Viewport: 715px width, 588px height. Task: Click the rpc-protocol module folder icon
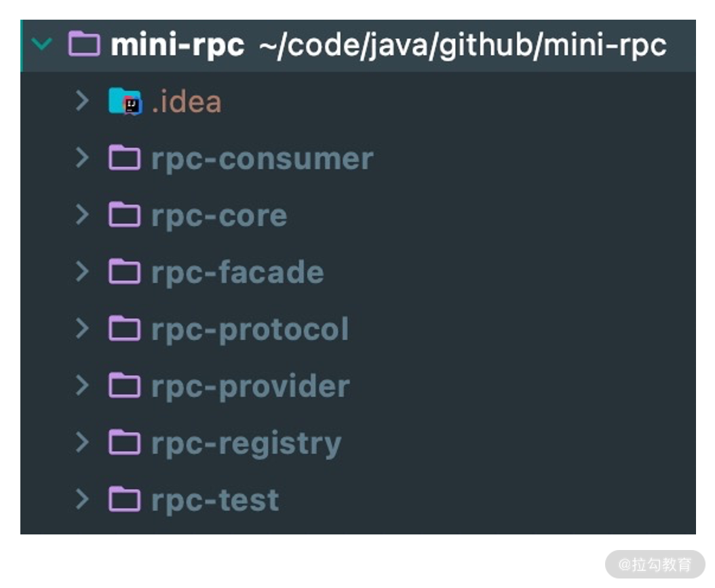124,330
